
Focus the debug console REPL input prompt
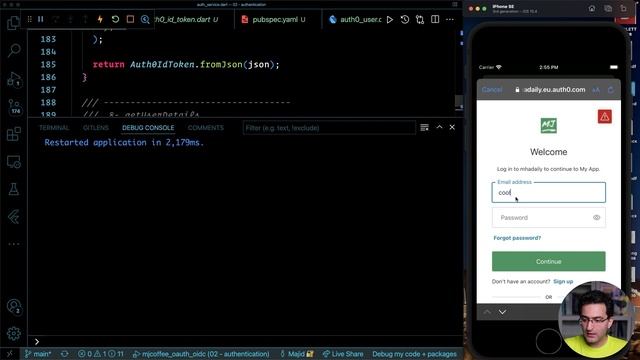[x=245, y=341]
